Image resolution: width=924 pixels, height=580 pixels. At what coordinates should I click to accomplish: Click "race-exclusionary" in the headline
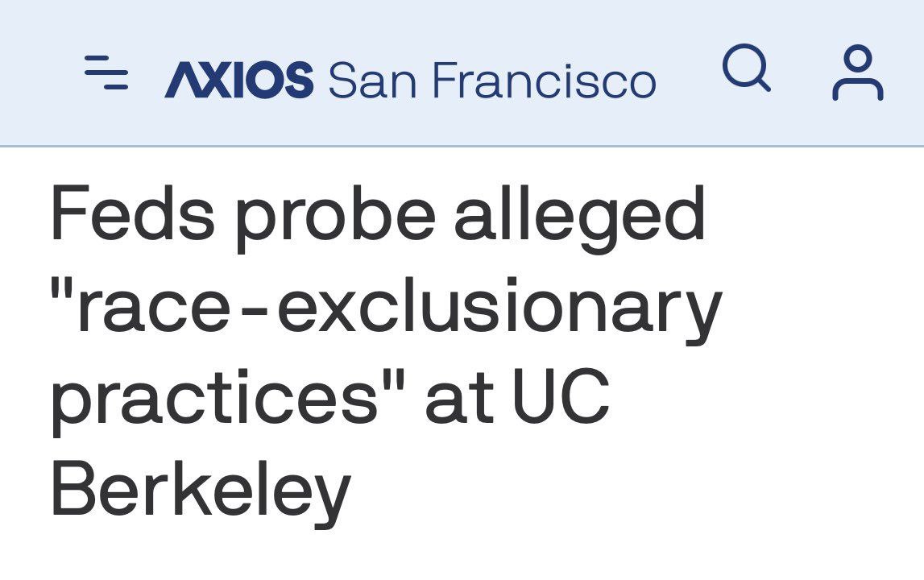click(x=400, y=309)
